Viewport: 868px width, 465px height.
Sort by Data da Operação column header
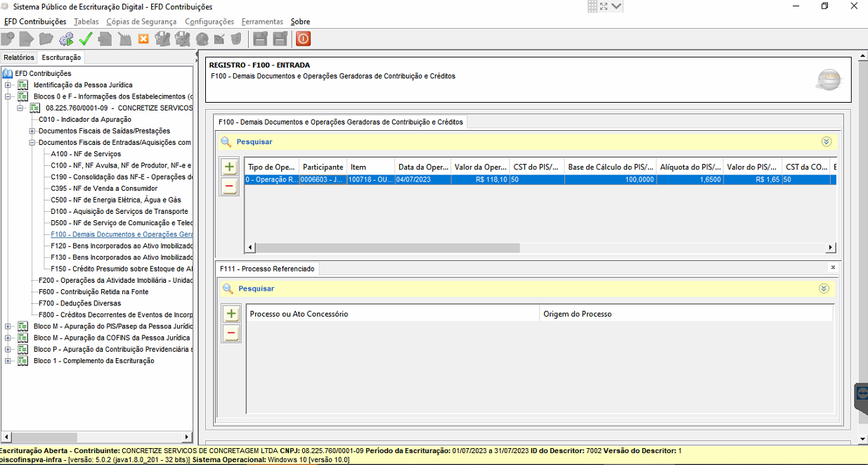pyautogui.click(x=422, y=167)
